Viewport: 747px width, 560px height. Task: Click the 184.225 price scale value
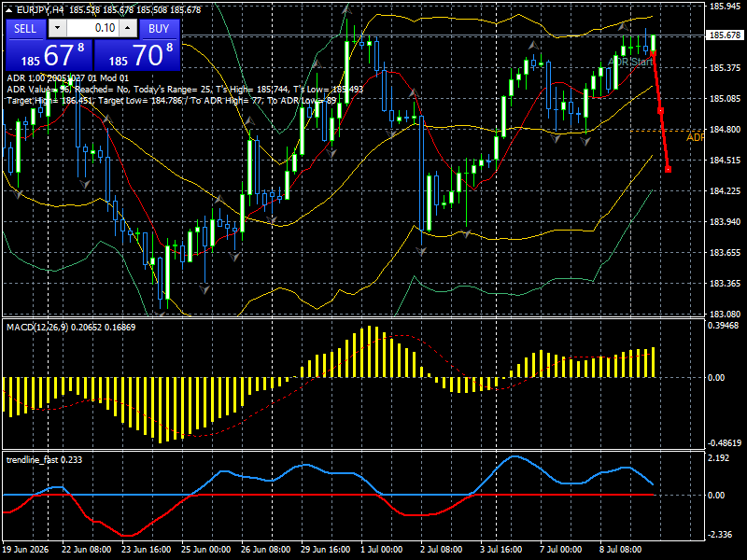point(726,191)
